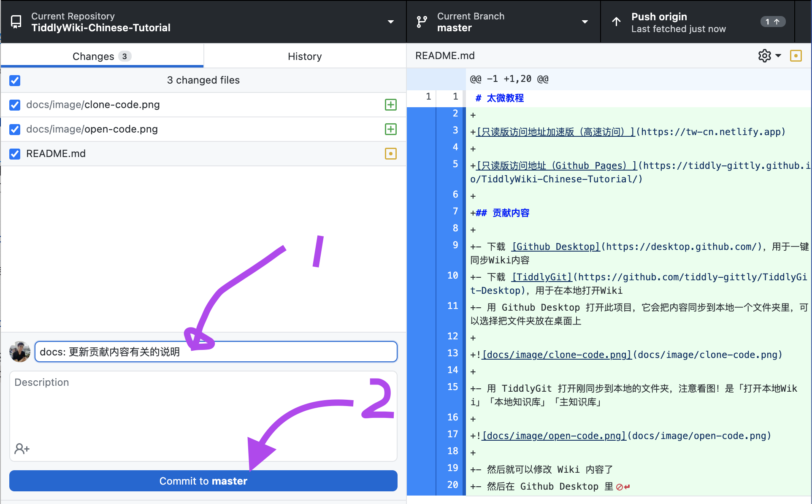Click the pushes-ahead badge showing 1

773,22
